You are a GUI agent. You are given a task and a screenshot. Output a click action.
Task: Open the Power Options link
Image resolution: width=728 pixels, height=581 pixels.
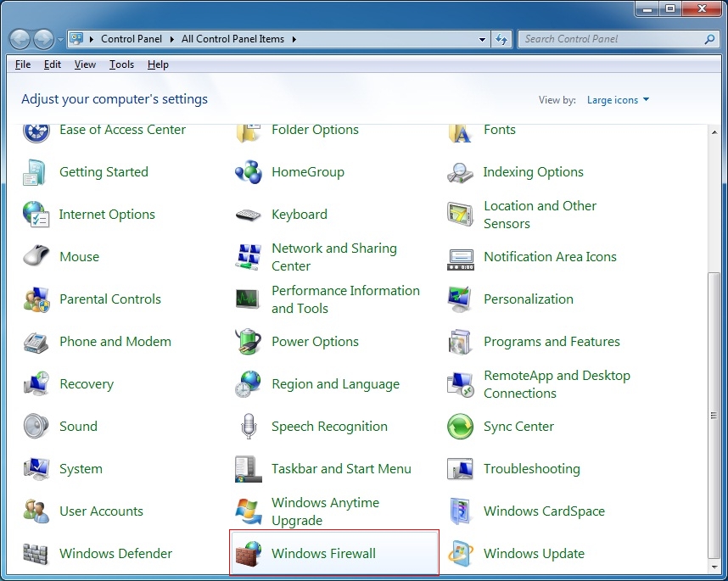tap(316, 342)
